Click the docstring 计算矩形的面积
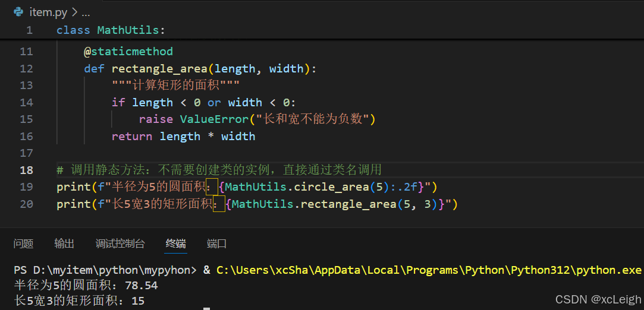The height and width of the screenshot is (310, 644). [176, 86]
